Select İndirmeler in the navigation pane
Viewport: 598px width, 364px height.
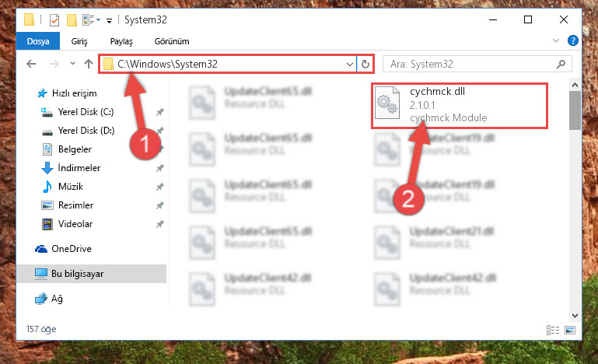point(79,168)
